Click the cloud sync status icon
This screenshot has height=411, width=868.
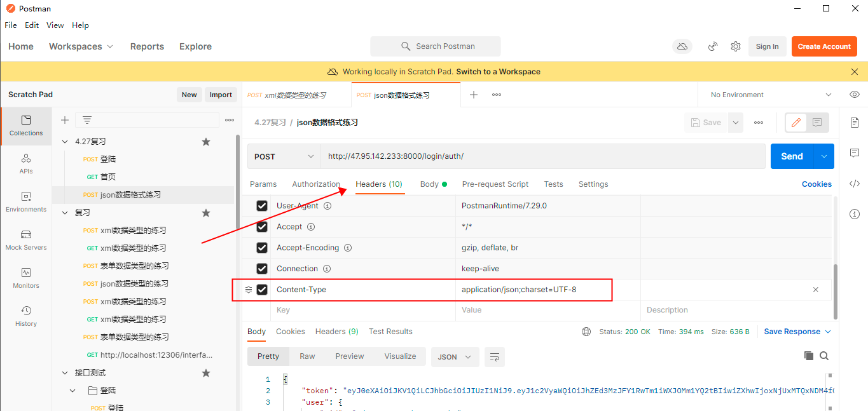(682, 46)
